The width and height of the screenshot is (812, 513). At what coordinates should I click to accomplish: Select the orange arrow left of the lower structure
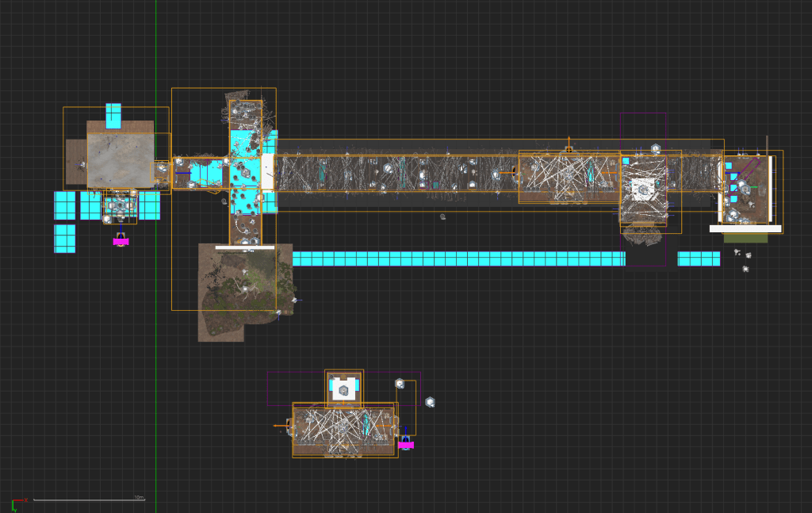[278, 426]
